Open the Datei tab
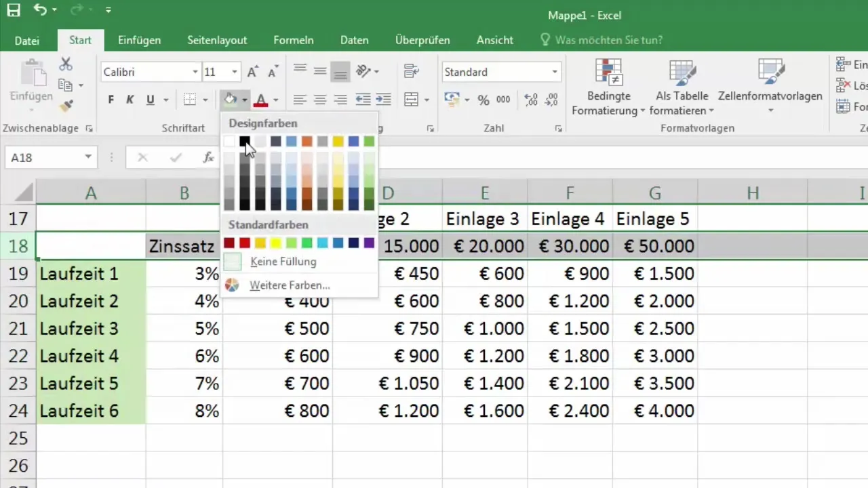 pos(27,41)
